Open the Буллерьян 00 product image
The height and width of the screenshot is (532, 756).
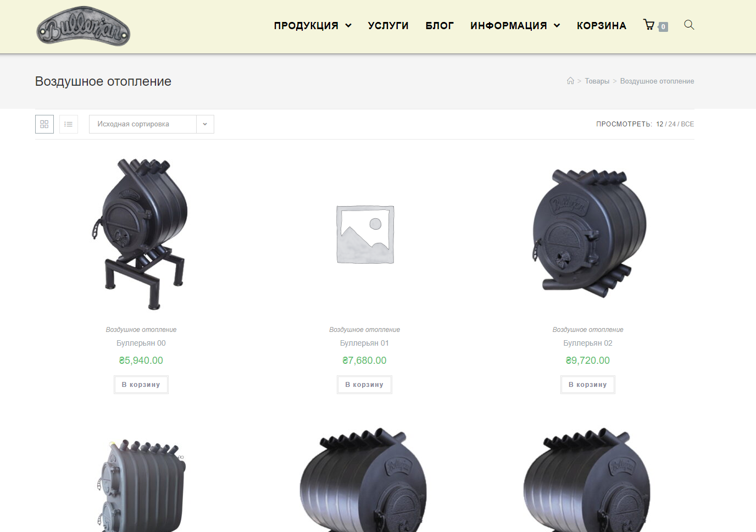pyautogui.click(x=141, y=234)
